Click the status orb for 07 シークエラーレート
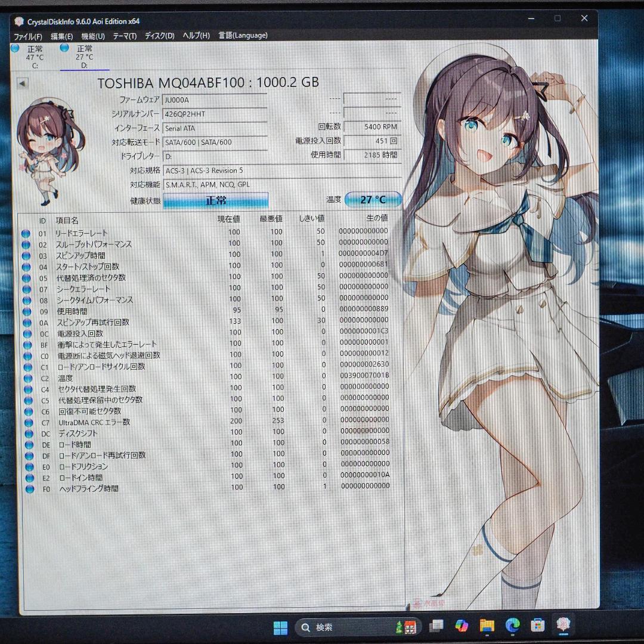This screenshot has width=644, height=644. (27, 289)
